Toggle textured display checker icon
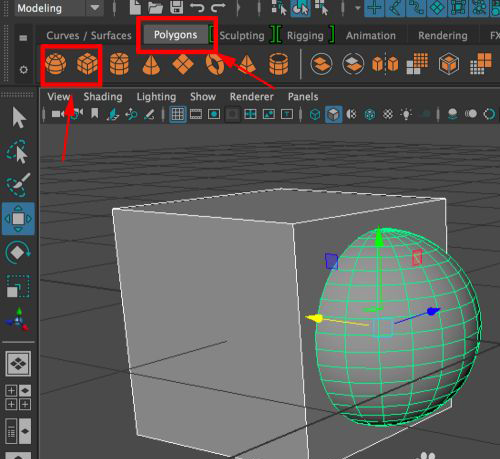The image size is (500, 459). tap(388, 115)
